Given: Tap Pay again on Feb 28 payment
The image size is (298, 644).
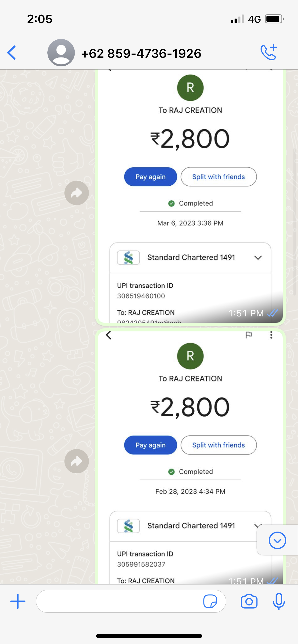Looking at the screenshot, I should [151, 445].
